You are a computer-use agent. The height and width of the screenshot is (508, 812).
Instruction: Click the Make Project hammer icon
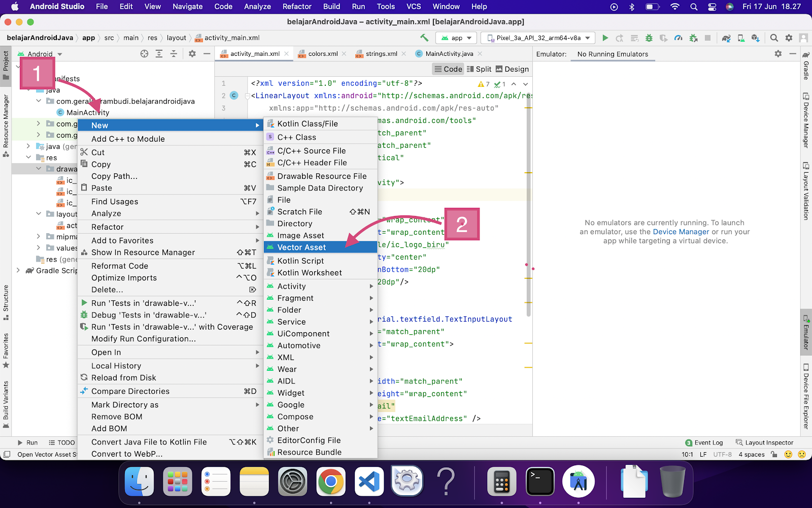[424, 38]
